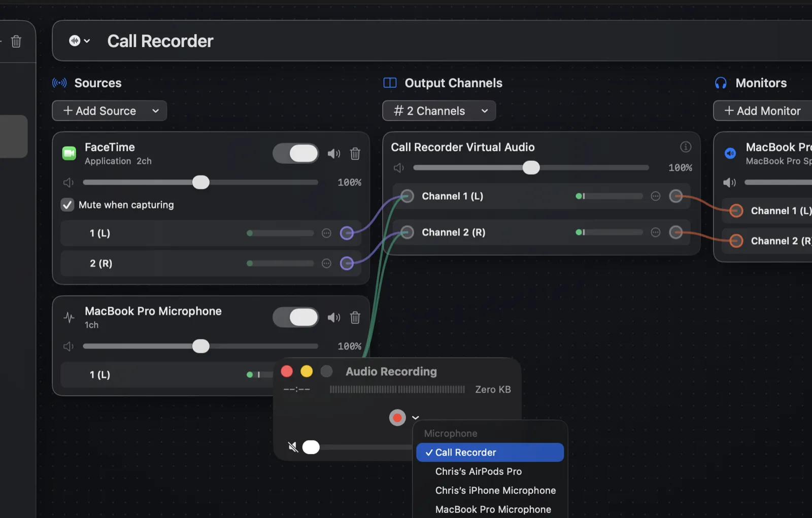
Task: Minimize the Audio Recording window
Action: 307,371
